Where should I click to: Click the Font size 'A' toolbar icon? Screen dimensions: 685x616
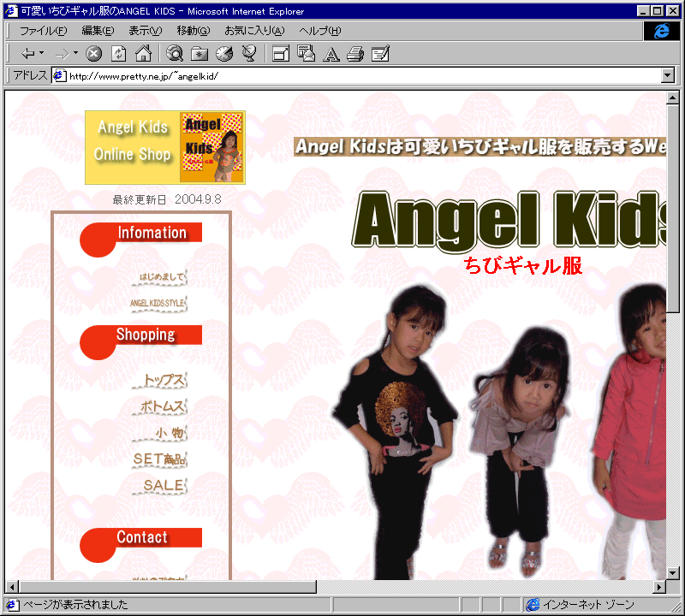click(x=331, y=54)
